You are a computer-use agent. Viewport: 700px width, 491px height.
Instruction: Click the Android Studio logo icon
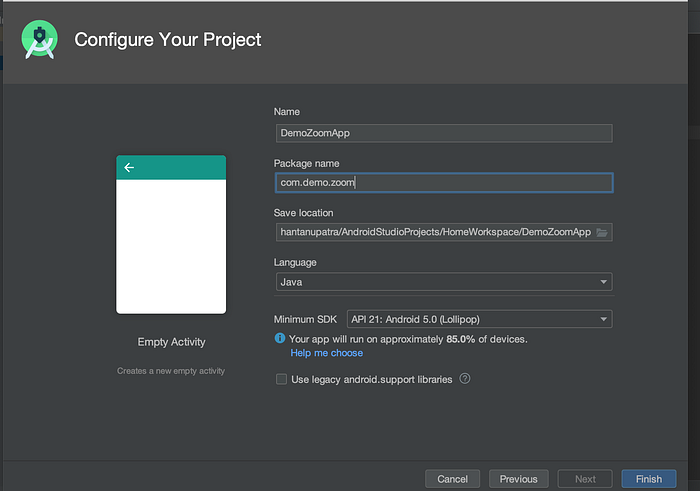click(40, 40)
